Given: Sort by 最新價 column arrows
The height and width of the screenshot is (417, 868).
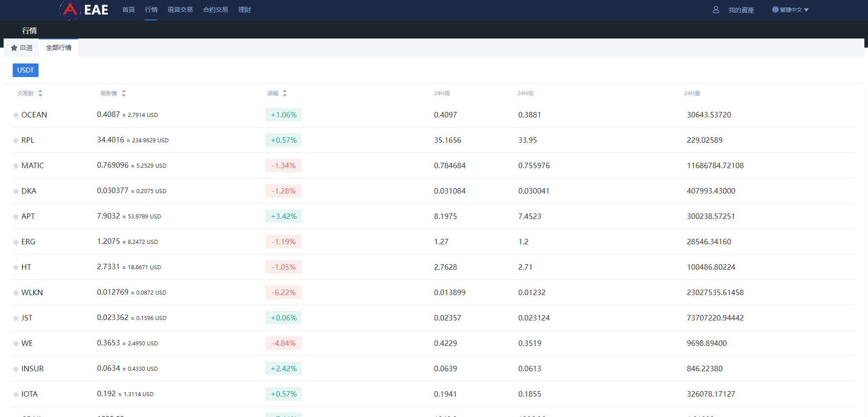Looking at the screenshot, I should 124,93.
